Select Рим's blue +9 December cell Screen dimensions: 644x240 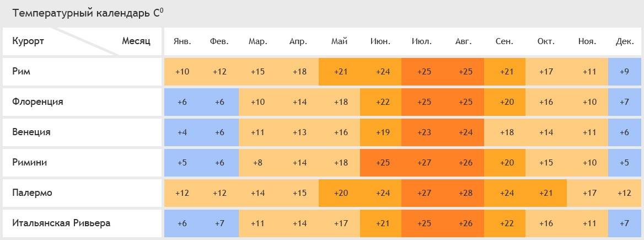625,72
